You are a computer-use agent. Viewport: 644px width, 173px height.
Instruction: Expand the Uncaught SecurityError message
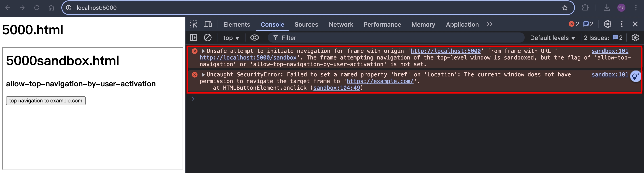[203, 74]
